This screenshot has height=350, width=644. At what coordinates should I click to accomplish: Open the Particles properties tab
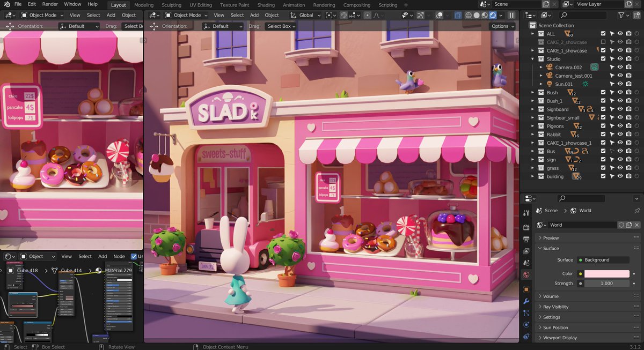click(x=526, y=313)
